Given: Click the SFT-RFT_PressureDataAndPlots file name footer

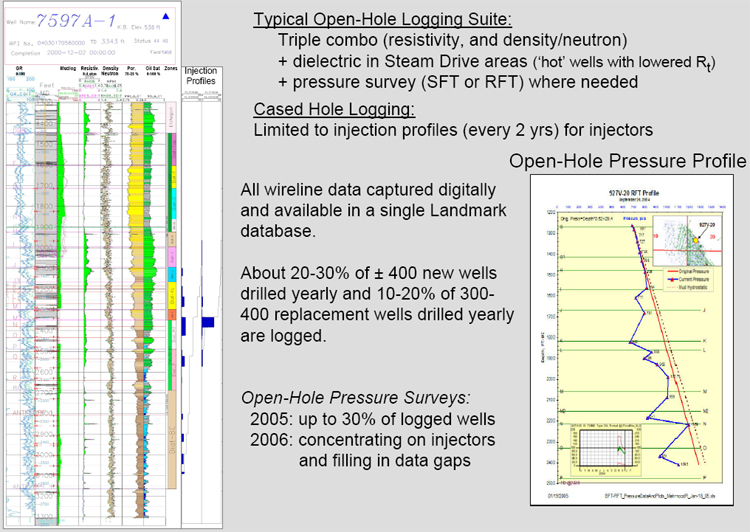Looking at the screenshot, I should pyautogui.click(x=662, y=496).
